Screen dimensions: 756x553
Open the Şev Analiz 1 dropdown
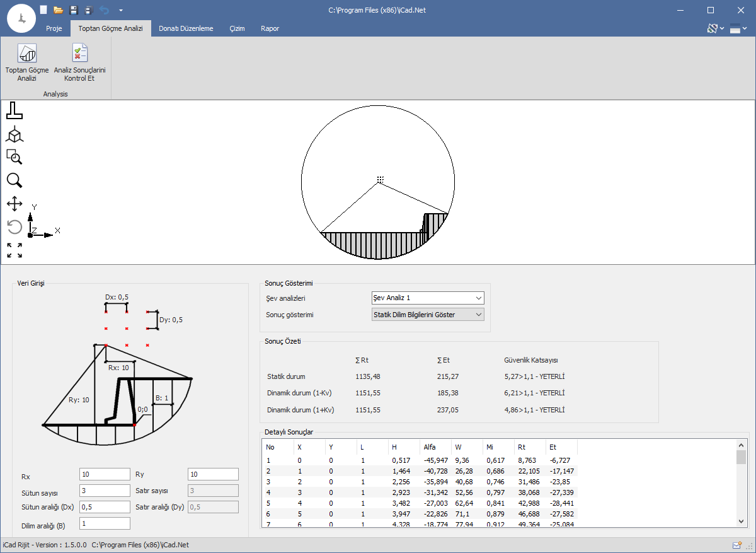click(x=428, y=298)
